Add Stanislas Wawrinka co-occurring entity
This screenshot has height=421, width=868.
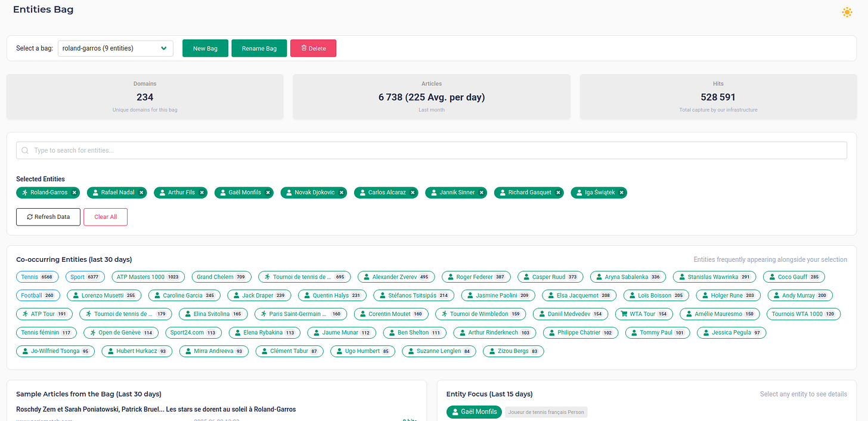pyautogui.click(x=715, y=277)
